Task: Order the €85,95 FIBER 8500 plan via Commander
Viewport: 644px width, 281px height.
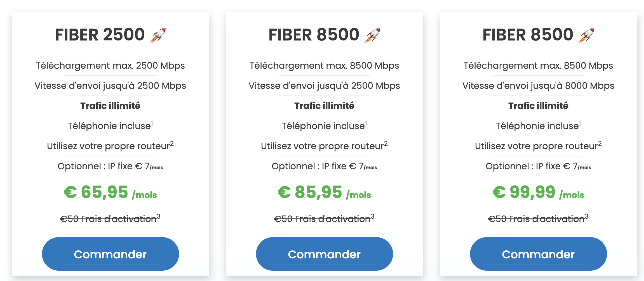Action: [324, 254]
